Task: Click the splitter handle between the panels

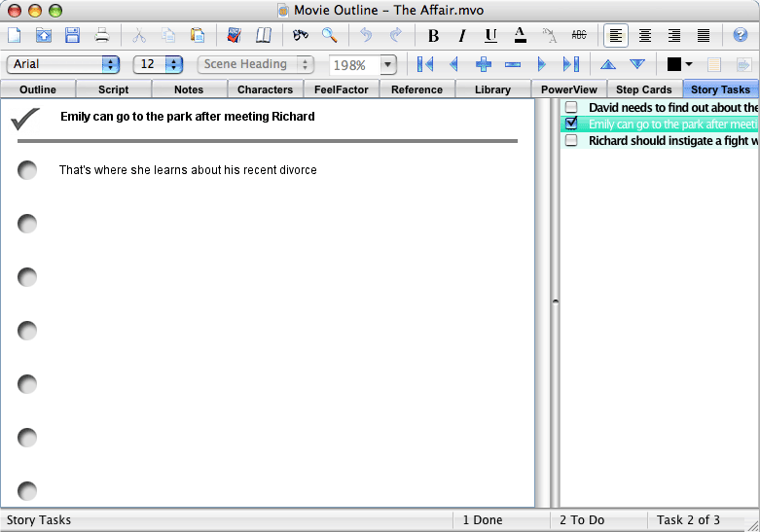Action: point(556,301)
